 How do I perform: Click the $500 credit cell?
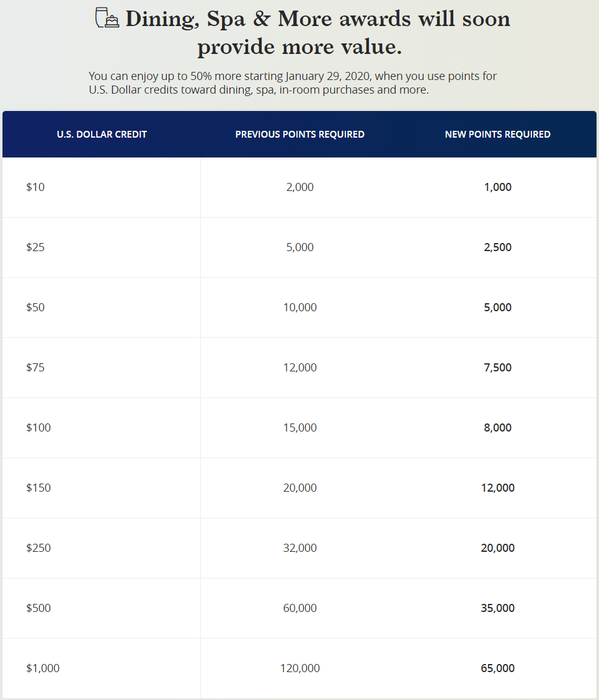click(x=38, y=608)
